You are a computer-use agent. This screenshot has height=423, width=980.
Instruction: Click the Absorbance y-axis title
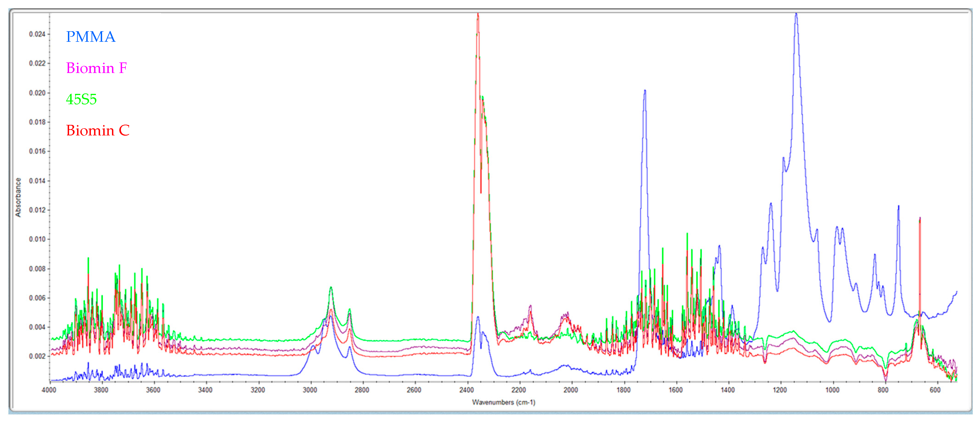tap(18, 197)
